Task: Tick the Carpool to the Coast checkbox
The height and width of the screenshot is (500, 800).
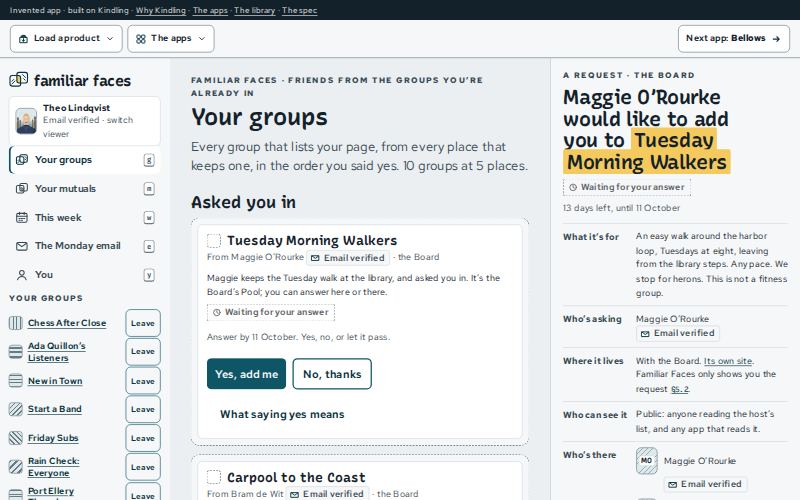Action: point(214,477)
